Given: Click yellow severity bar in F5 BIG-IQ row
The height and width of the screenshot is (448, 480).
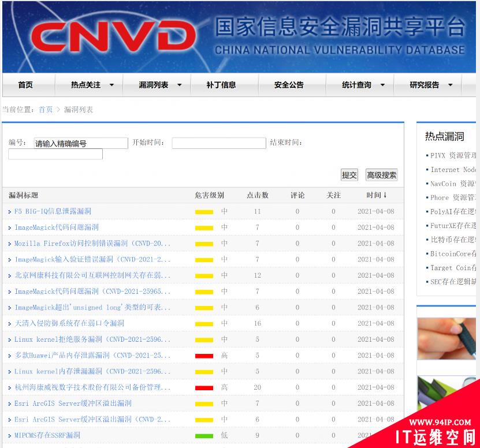Looking at the screenshot, I should coord(204,212).
